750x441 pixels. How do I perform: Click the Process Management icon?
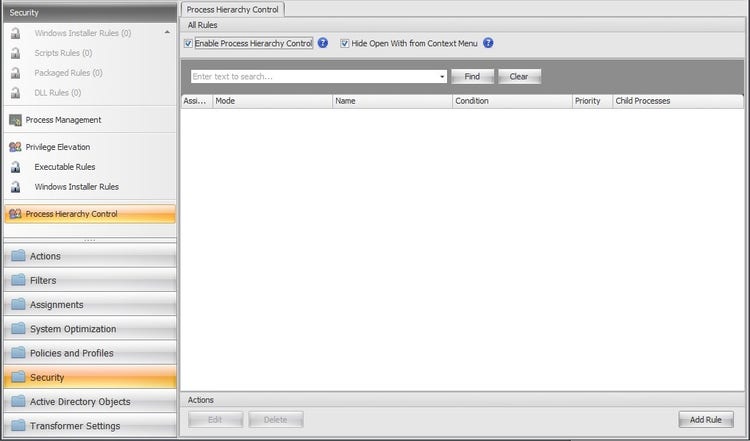[x=15, y=120]
